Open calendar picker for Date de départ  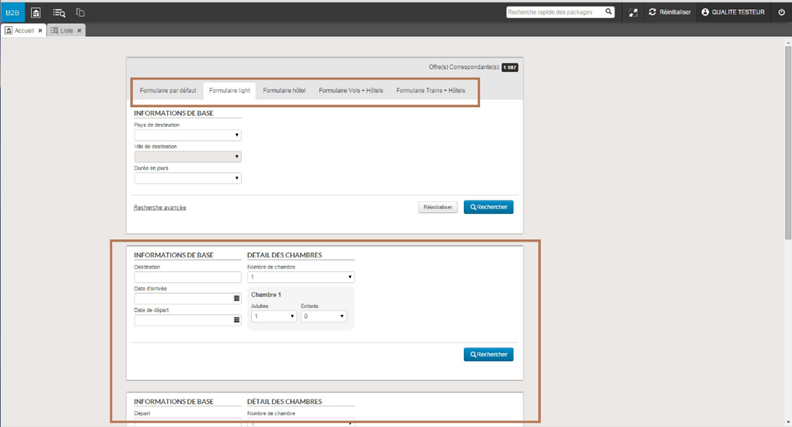tap(237, 320)
